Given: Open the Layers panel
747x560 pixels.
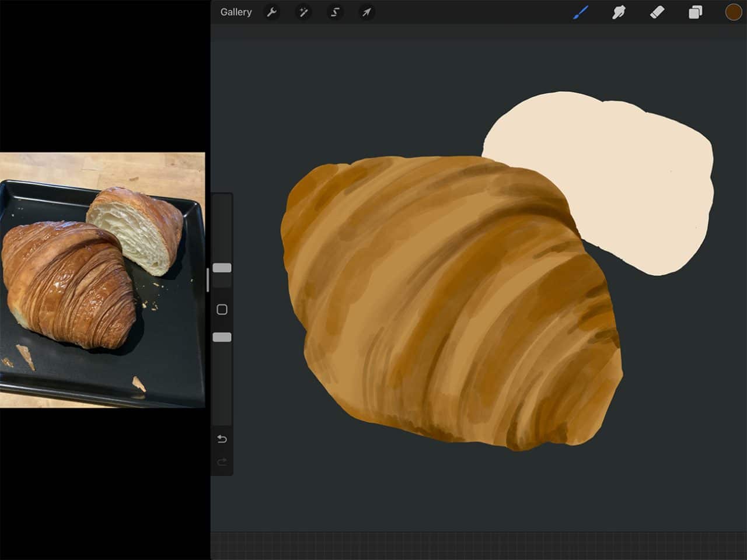Looking at the screenshot, I should coord(694,12).
